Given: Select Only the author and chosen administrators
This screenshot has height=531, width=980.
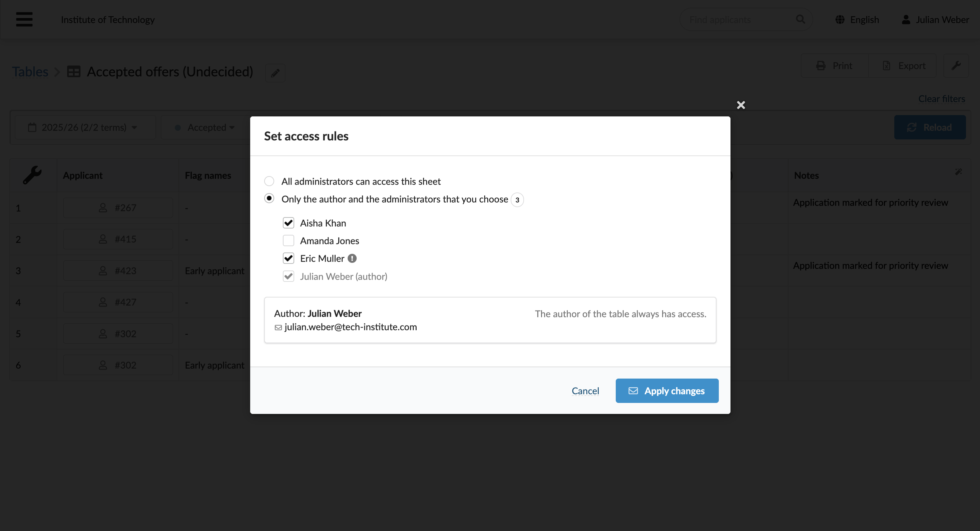Looking at the screenshot, I should 269,198.
